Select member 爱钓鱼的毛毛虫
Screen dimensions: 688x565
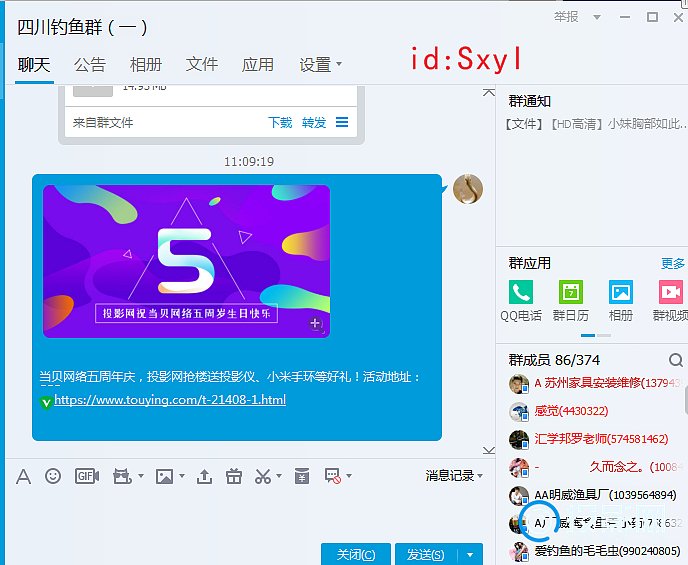(597, 551)
